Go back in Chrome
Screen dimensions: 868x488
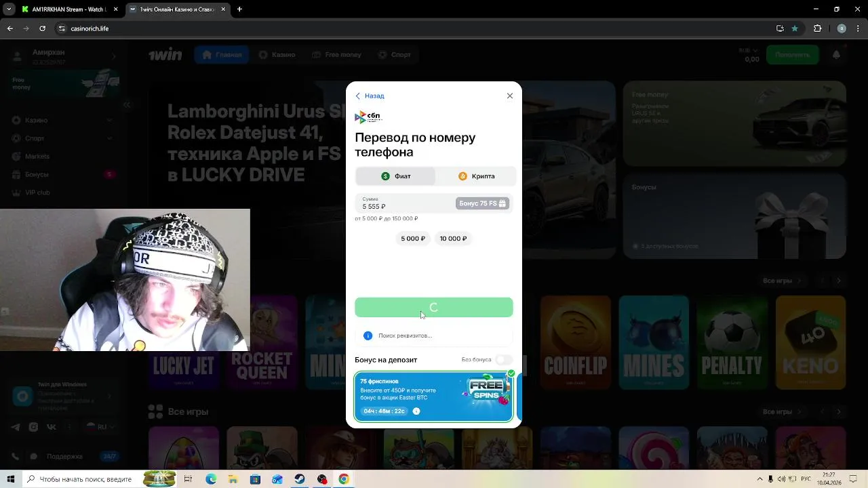pos(9,28)
